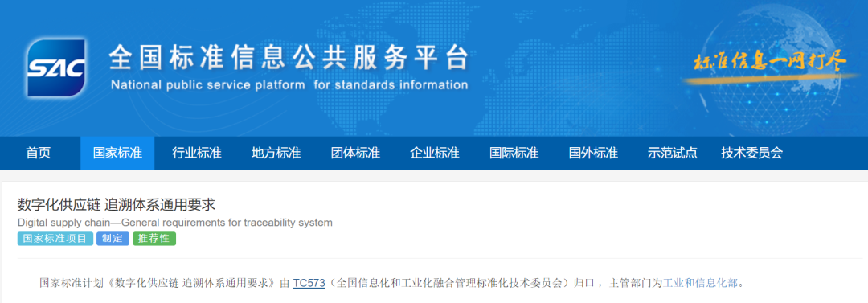Click 全国信息化和工业化融合管理标准化技术委员会 text

pos(449,282)
